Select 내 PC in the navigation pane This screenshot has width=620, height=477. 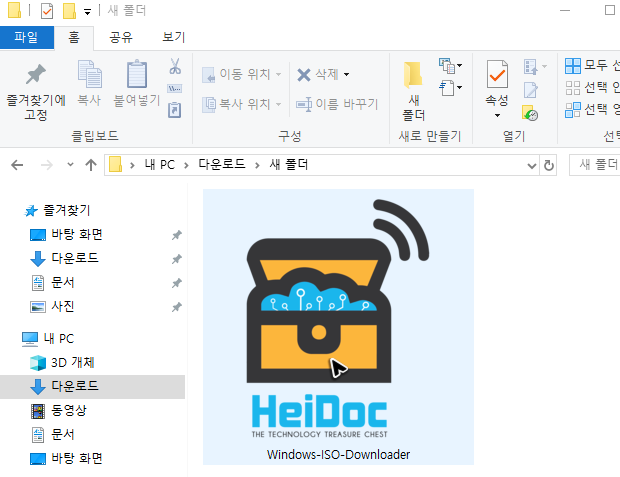coord(59,339)
